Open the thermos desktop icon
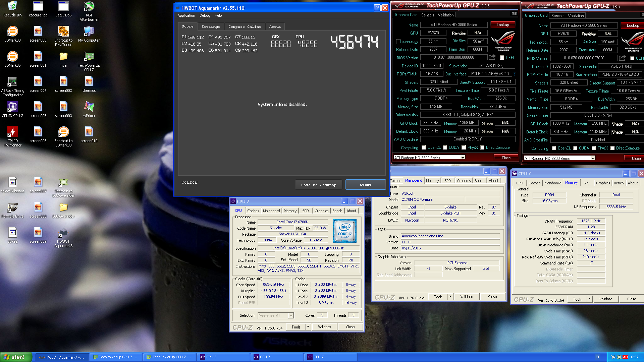 coord(89,84)
